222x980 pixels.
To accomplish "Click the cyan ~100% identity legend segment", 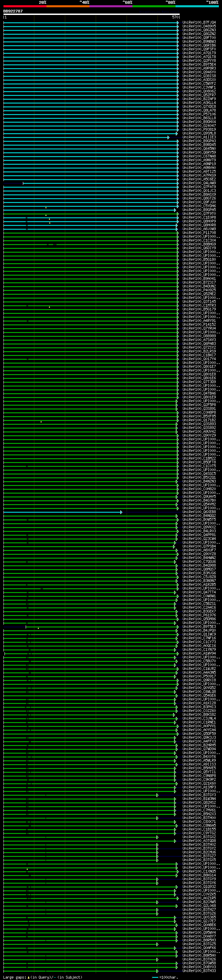I will (x=197, y=6).
